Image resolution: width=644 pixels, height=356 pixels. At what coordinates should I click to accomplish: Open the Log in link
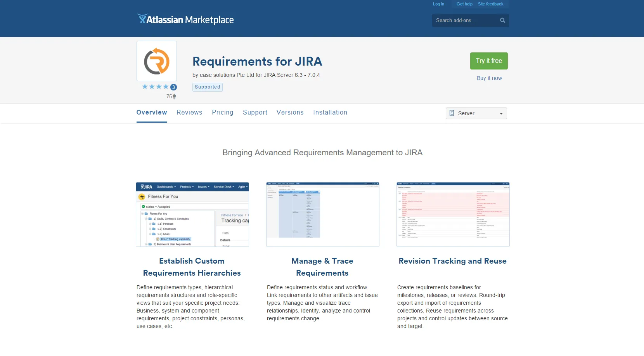point(438,4)
